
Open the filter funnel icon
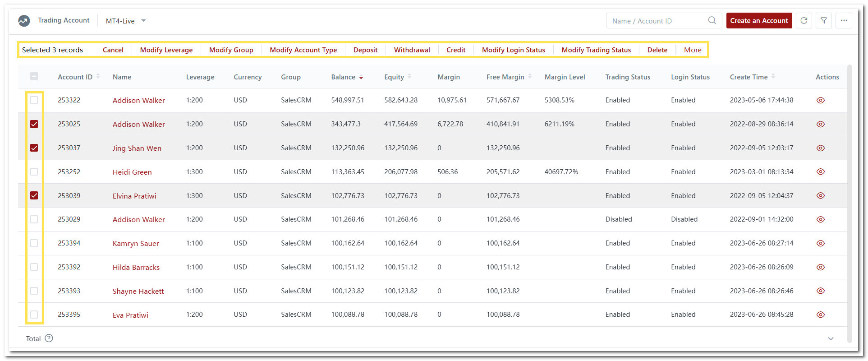[x=823, y=21]
